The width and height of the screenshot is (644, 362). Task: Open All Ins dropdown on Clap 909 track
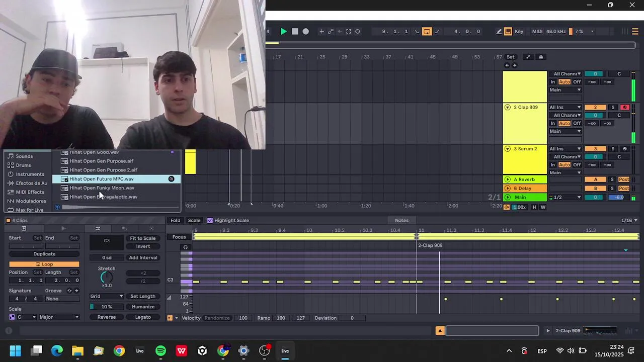click(x=565, y=107)
